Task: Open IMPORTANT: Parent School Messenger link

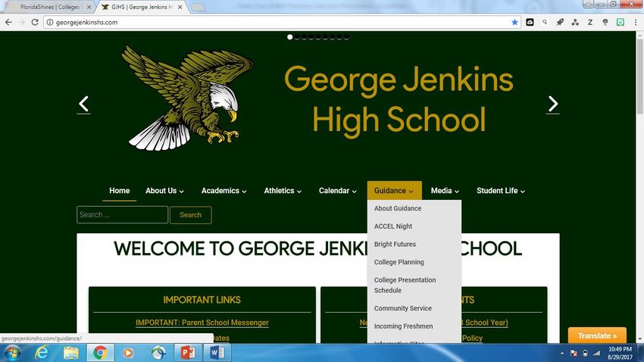Action: [x=202, y=323]
